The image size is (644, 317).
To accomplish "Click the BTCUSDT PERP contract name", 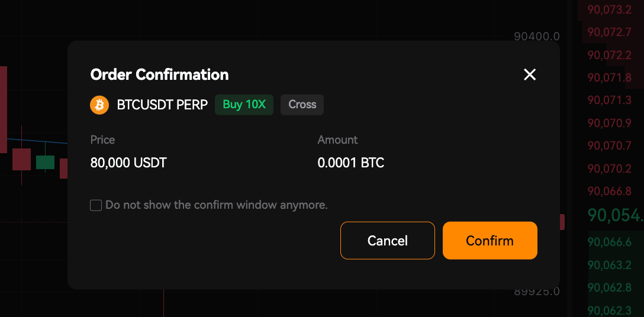I will coord(162,105).
